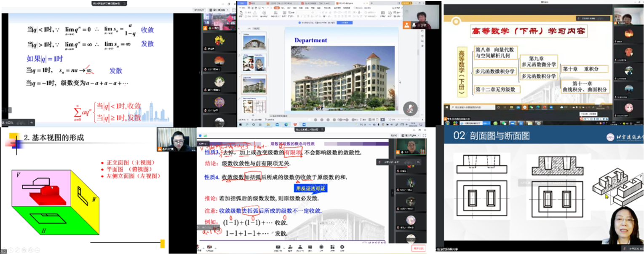Select the 'Department' building slide thumbnail
The width and height of the screenshot is (644, 254).
254,84
